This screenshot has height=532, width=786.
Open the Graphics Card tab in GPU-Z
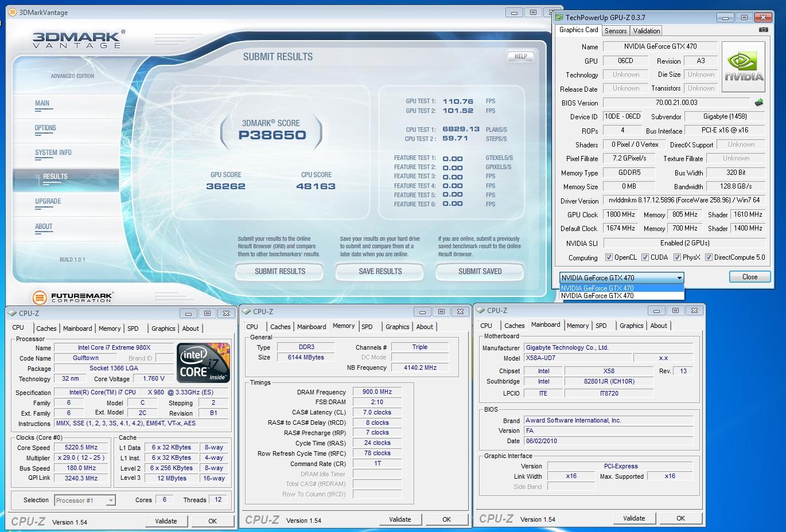point(578,30)
